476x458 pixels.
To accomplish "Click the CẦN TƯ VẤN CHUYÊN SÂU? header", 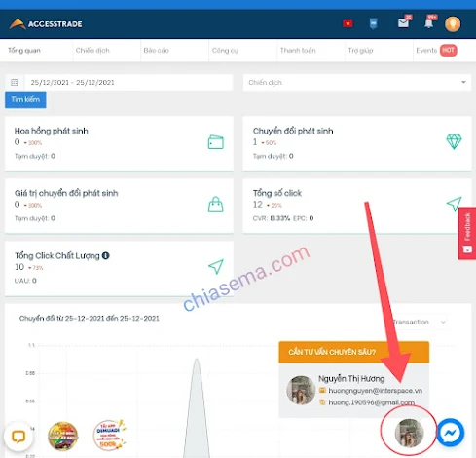I will (354, 352).
